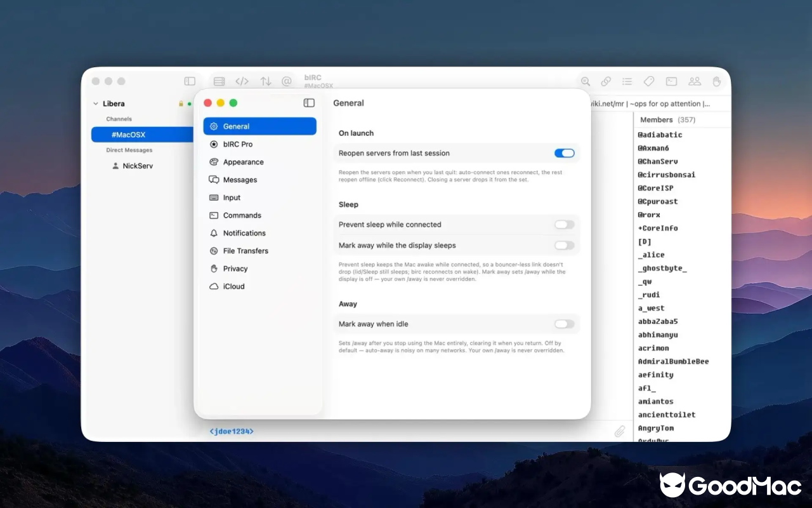Screen dimensions: 812x508
Task: Click the tag toolbar icon
Action: [649, 81]
